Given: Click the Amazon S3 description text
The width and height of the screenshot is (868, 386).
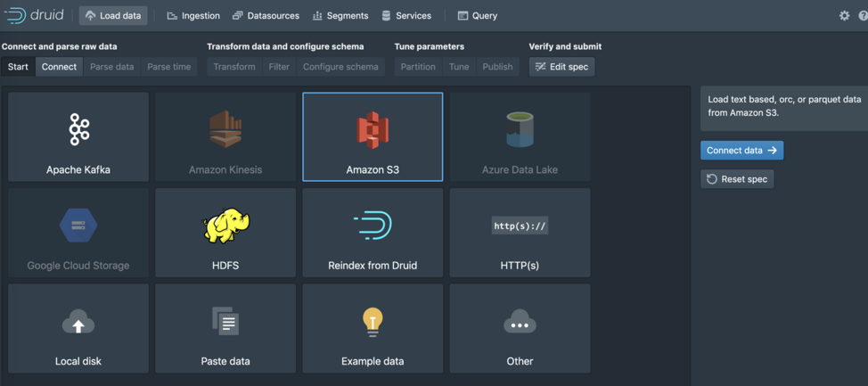Looking at the screenshot, I should tap(784, 106).
